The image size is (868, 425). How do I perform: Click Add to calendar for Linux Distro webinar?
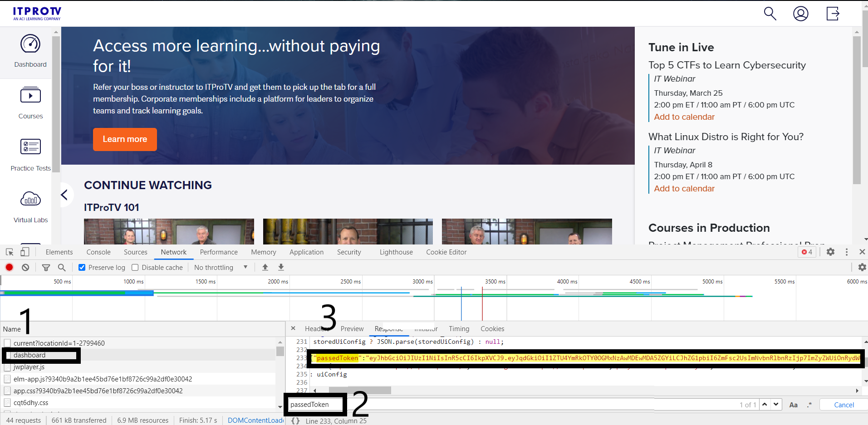(684, 189)
